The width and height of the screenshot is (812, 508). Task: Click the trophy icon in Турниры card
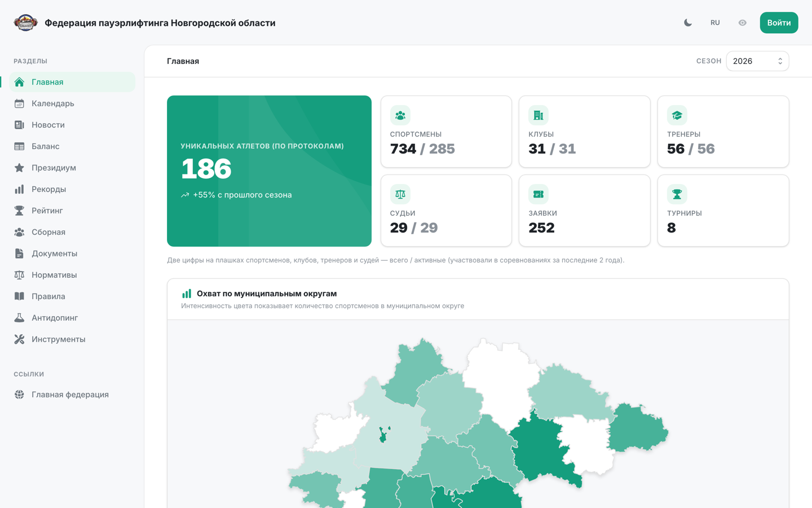tap(677, 194)
